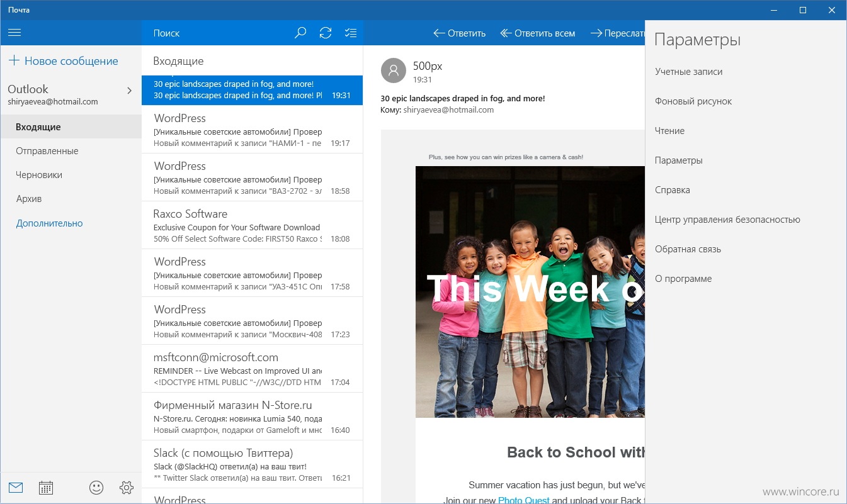Screen dimensions: 847x504
Task: Sync the mailbox with the refresh icon
Action: point(326,33)
